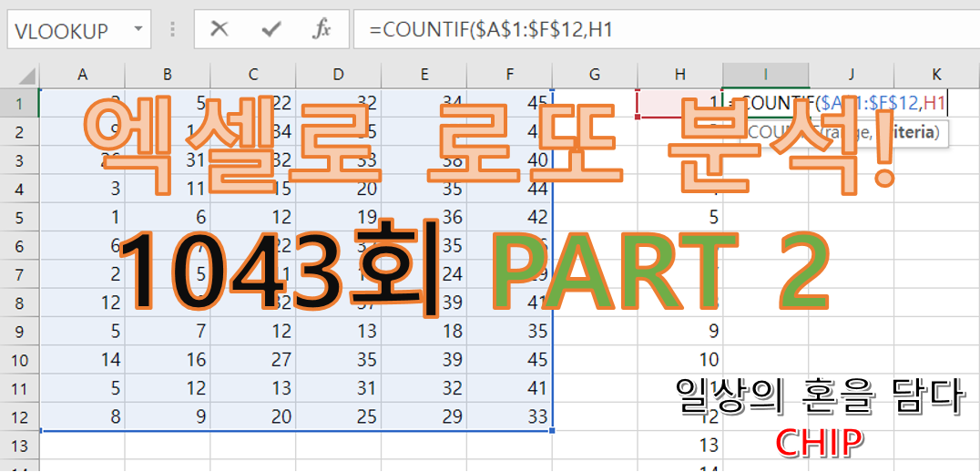Select row 12 header
This screenshot has height=472, width=980.
pyautogui.click(x=19, y=416)
